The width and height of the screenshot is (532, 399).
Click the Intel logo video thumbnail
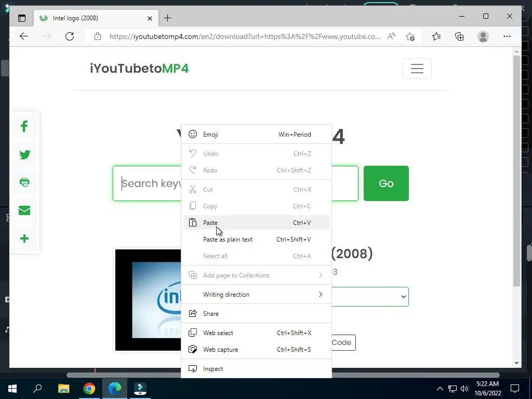tap(148, 300)
